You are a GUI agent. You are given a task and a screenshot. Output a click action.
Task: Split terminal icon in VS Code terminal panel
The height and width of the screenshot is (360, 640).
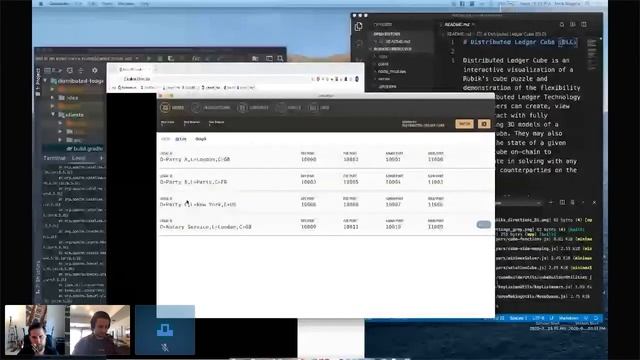(x=562, y=202)
